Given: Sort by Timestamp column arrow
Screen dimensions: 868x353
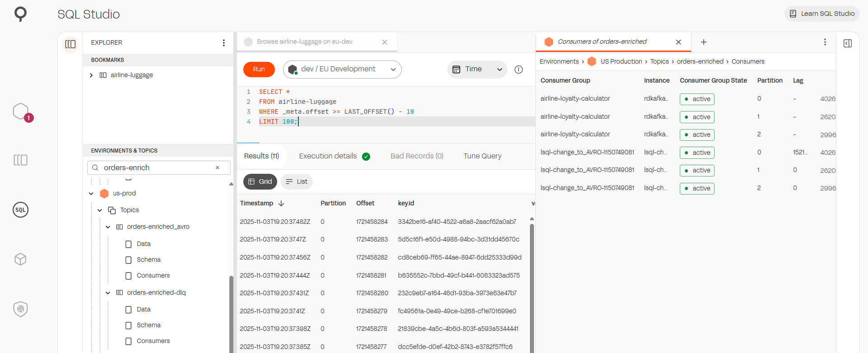Looking at the screenshot, I should click(281, 204).
